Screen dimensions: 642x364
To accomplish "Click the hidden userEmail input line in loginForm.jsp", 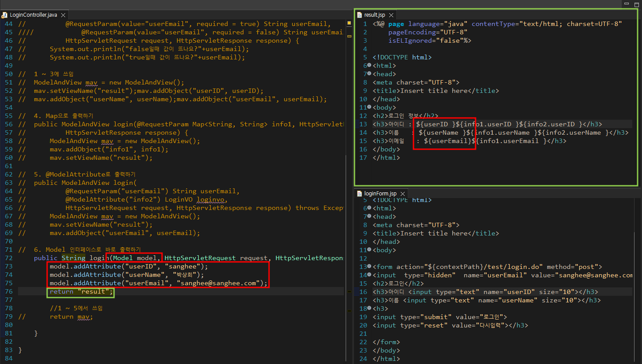I will pyautogui.click(x=502, y=275).
